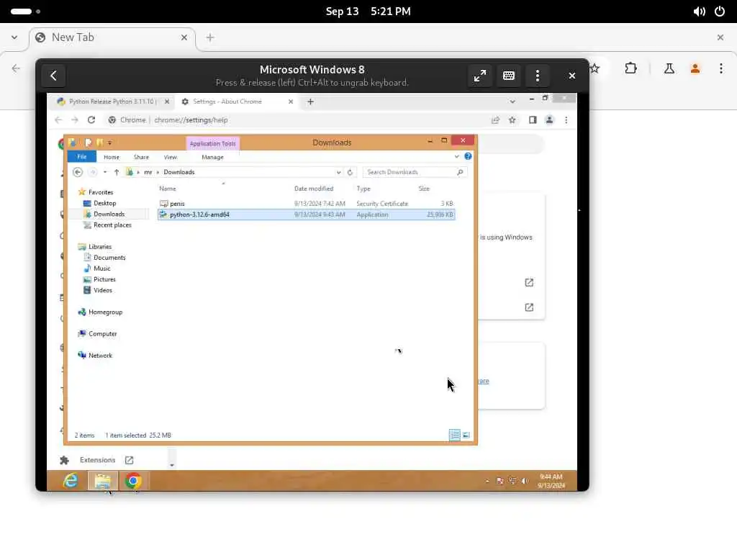The width and height of the screenshot is (737, 560).
Task: Select Desktop under Favorites
Action: click(x=104, y=203)
